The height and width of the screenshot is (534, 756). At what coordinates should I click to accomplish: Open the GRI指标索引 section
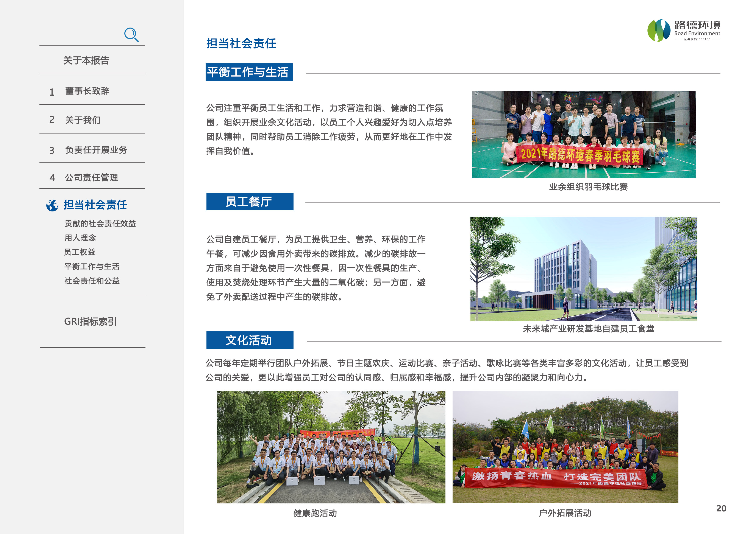point(90,321)
